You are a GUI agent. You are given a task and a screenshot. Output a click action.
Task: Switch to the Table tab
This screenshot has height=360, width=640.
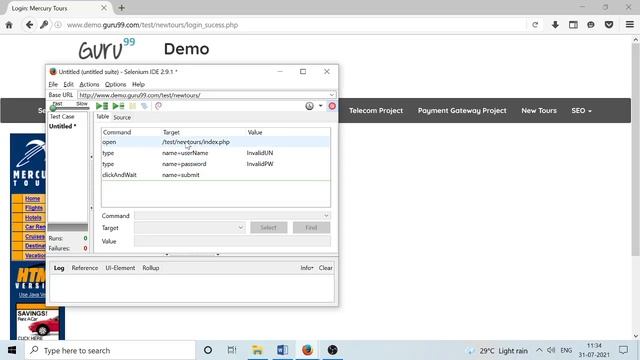pos(102,117)
